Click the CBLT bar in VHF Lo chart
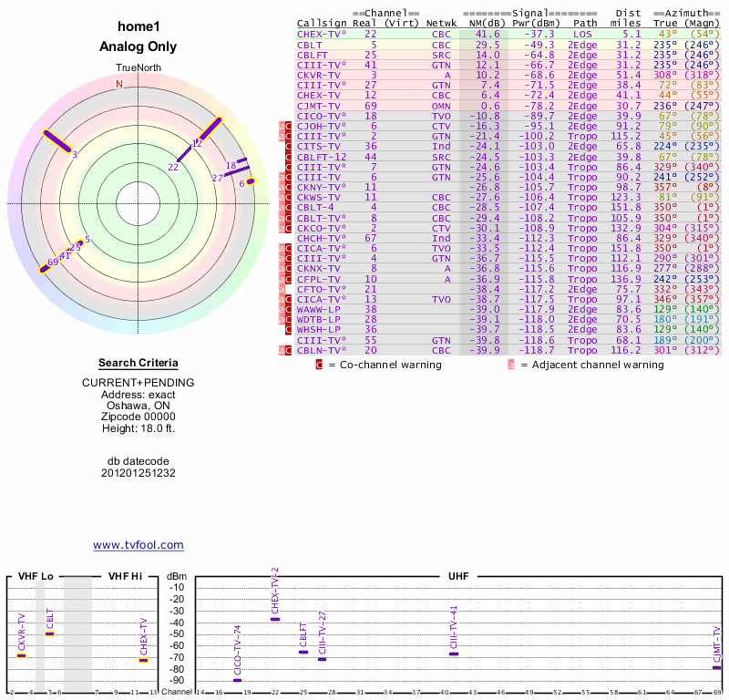Screen dimensions: 729x700 click(50, 633)
